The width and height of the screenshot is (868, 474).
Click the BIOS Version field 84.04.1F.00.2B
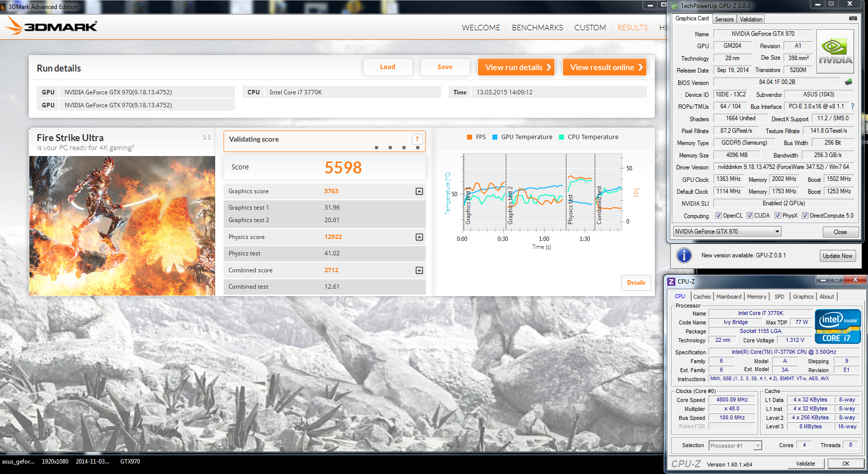pos(777,82)
